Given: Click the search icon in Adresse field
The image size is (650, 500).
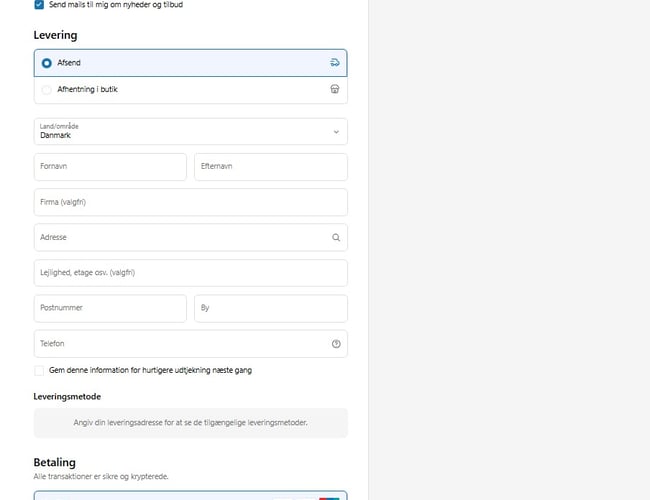Looking at the screenshot, I should click(336, 238).
